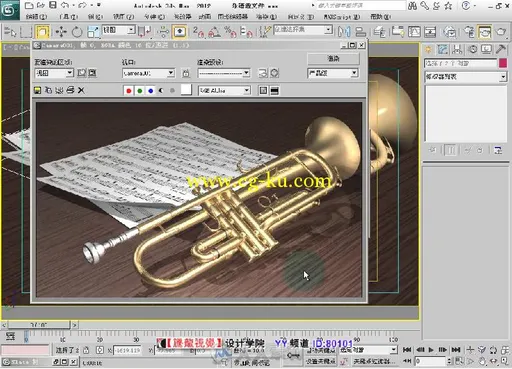
Task: Click the Go to Start playback button
Action: (x=407, y=350)
